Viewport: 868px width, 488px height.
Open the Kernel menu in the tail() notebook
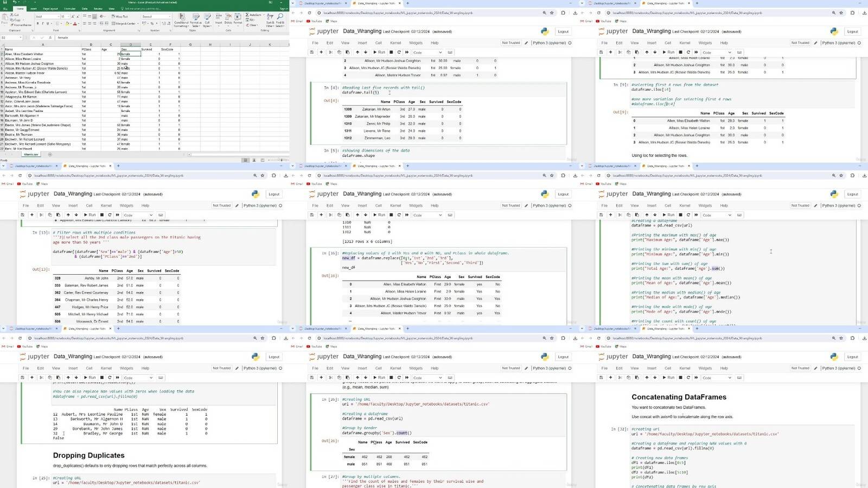[395, 43]
